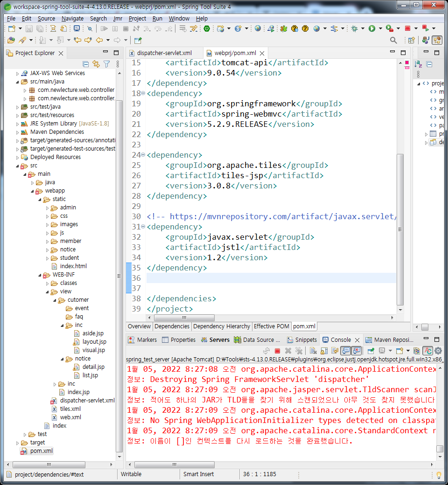Click the mvnrepository URL in line 30

(x=283, y=216)
